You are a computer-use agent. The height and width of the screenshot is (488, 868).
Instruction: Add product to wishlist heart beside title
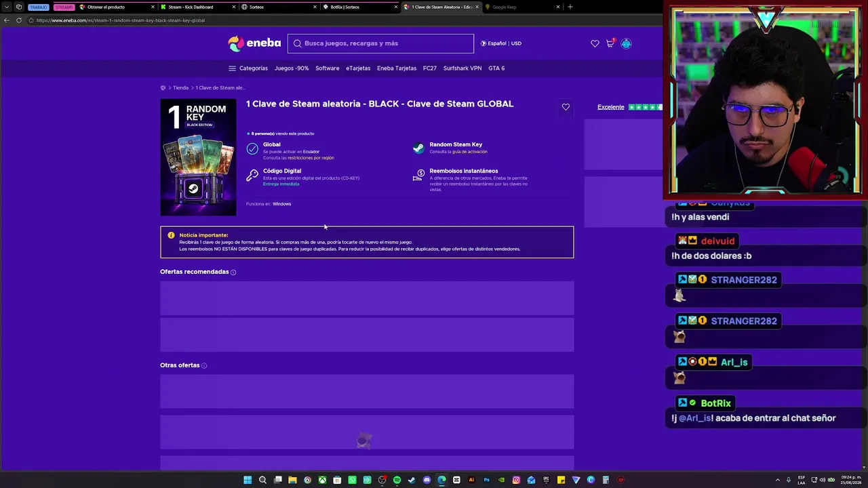click(x=566, y=107)
